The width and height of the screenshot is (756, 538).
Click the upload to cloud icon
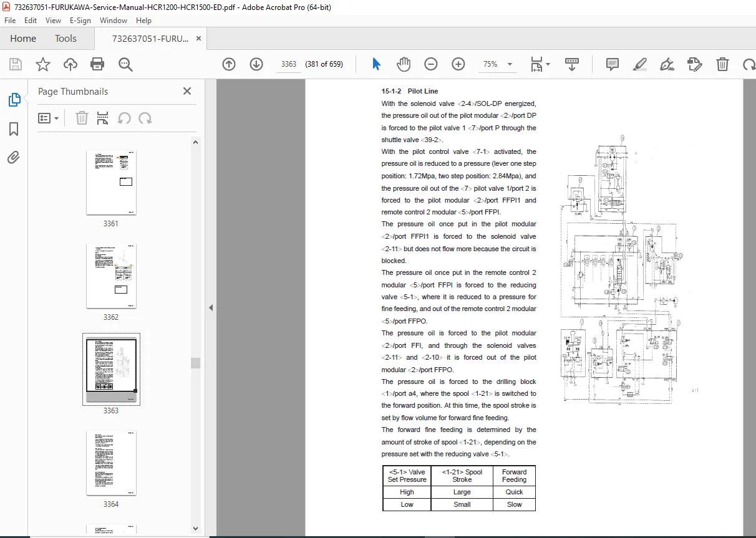(70, 64)
